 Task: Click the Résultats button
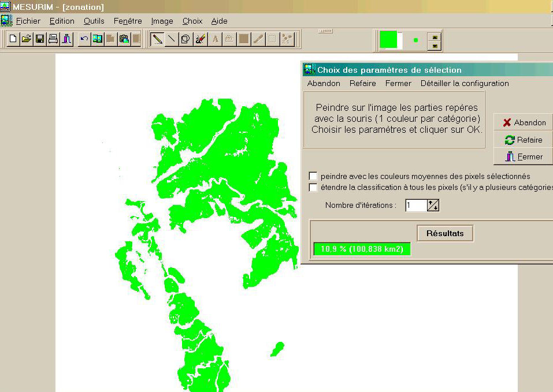[x=445, y=233]
